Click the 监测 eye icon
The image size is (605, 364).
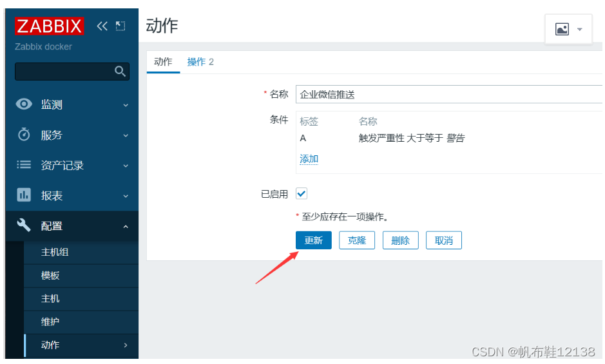click(x=24, y=104)
